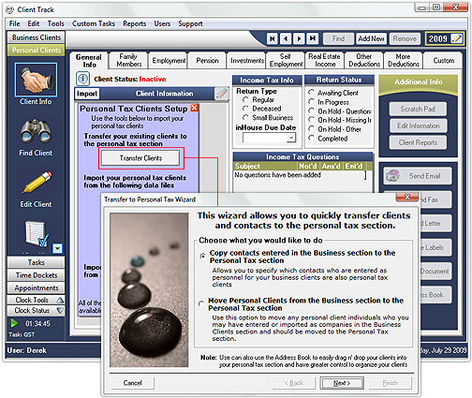Go to next record arrow
The height and width of the screenshot is (398, 472).
(299, 39)
